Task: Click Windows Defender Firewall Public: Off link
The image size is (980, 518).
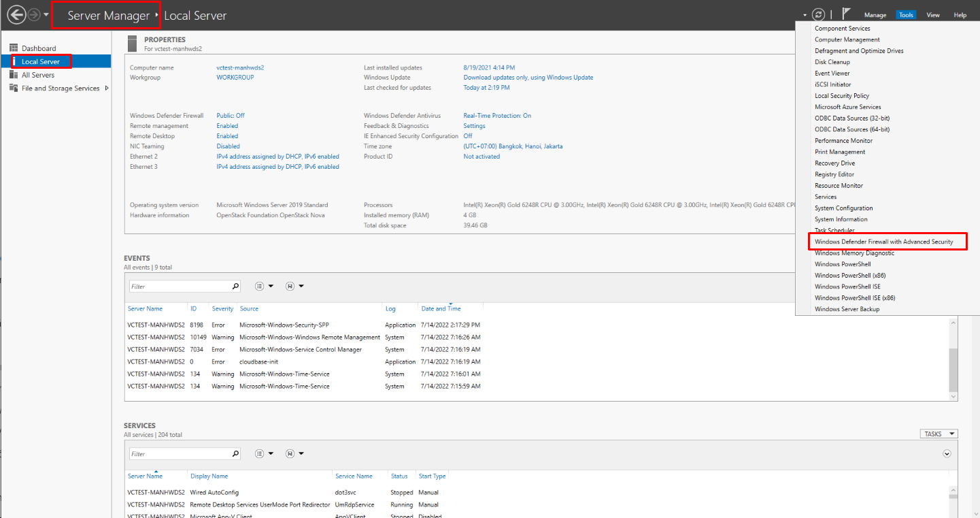Action: click(231, 116)
